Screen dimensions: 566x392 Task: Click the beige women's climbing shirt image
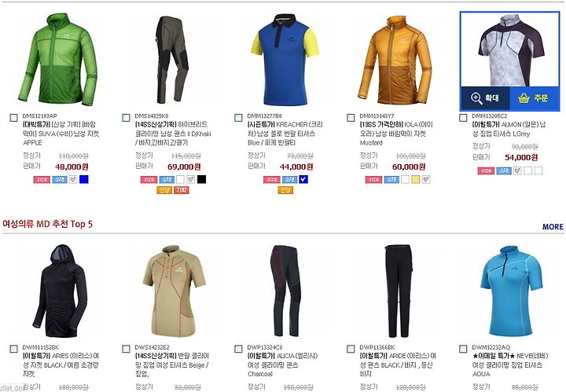pyautogui.click(x=175, y=291)
